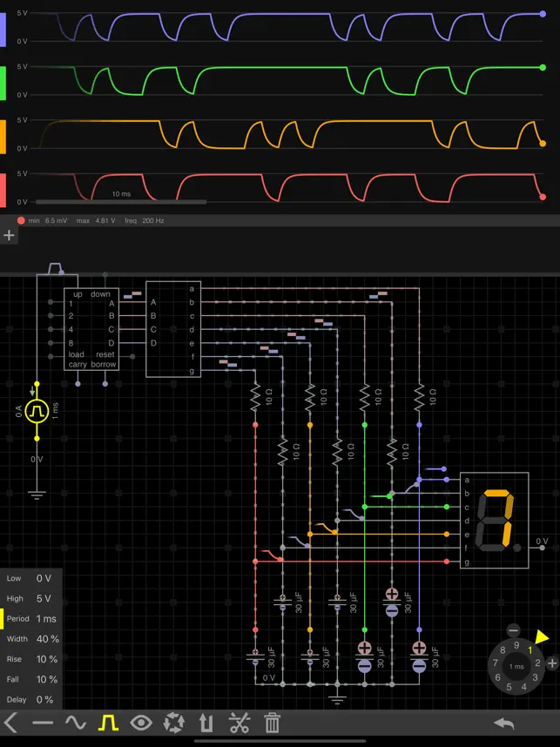Click the minus button above the dial
The width and height of the screenshot is (560, 747).
tap(513, 630)
